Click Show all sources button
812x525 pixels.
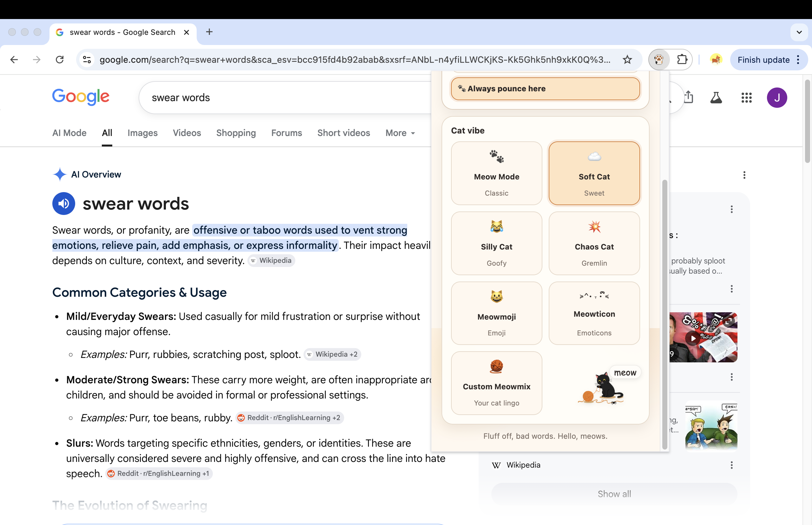coord(614,494)
